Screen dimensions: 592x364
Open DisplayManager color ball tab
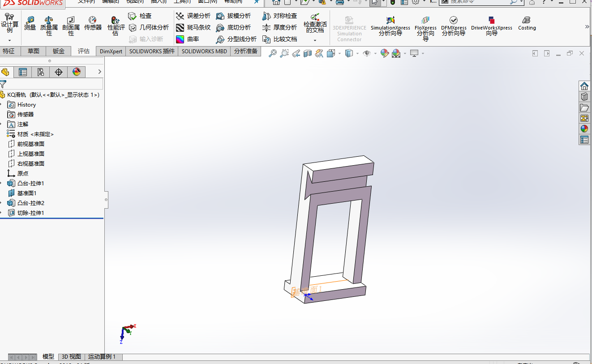point(76,72)
